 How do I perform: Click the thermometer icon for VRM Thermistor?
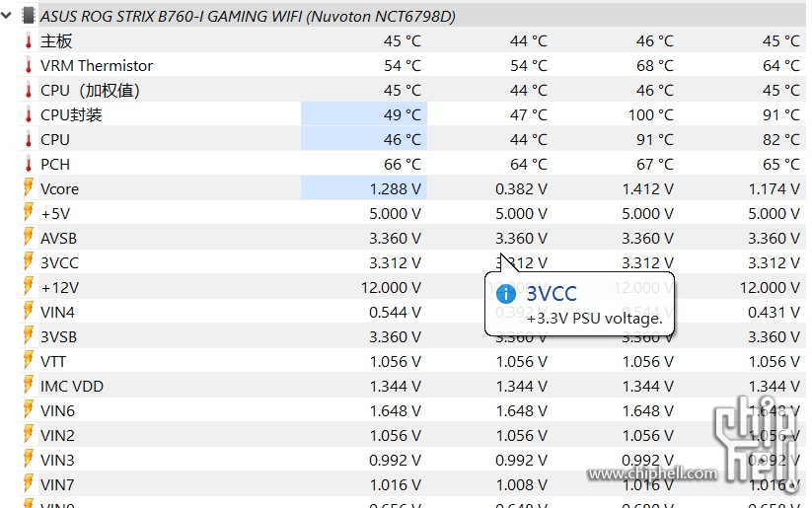[x=29, y=66]
